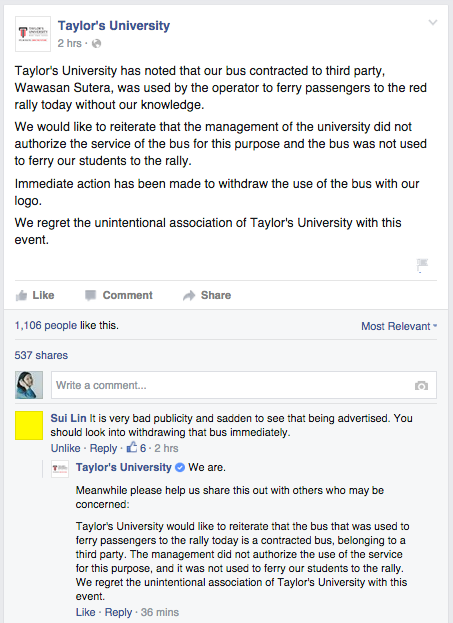453x623 pixels.
Task: View the 1,106 people who liked
Action: tap(46, 325)
